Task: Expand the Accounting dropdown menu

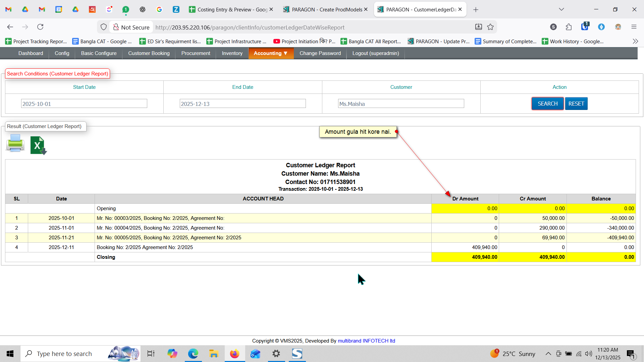Action: pos(271,53)
